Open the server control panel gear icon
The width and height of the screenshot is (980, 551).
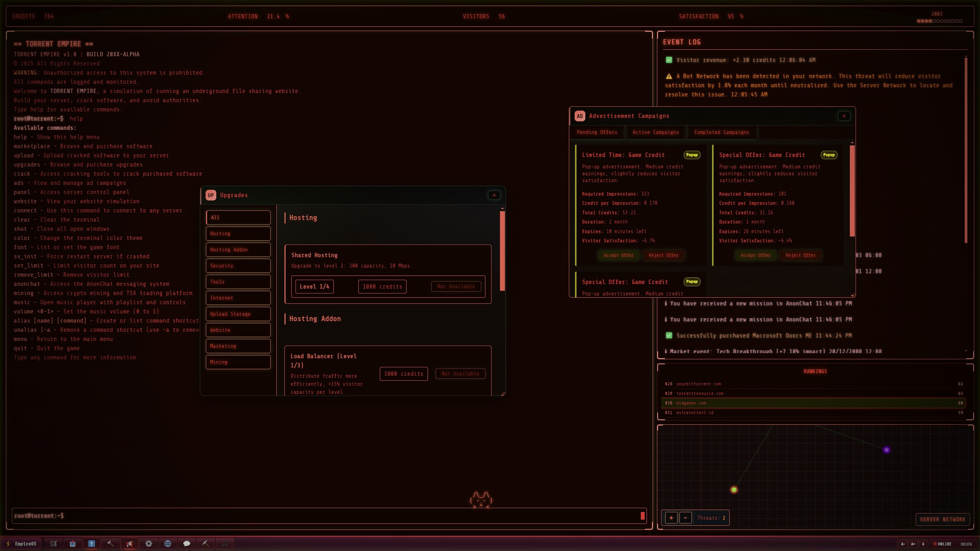point(149,543)
